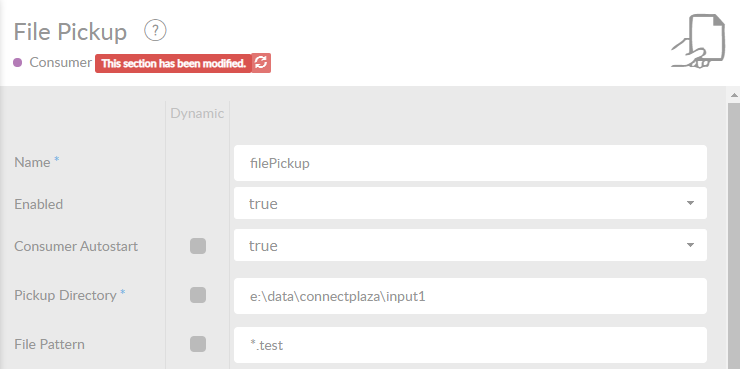Click the File Pickup title

[70, 32]
